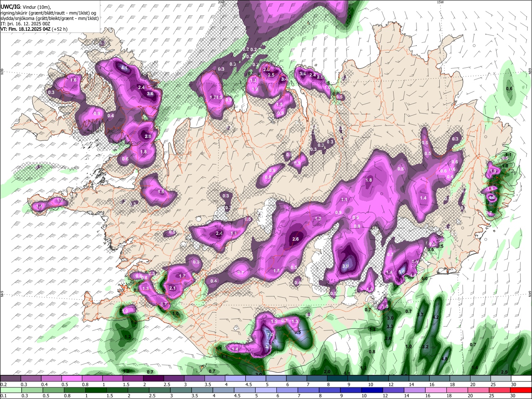This screenshot has height=399, width=532.
Task: Click the 3.2 rain value label
Action: pyautogui.click(x=425, y=347)
